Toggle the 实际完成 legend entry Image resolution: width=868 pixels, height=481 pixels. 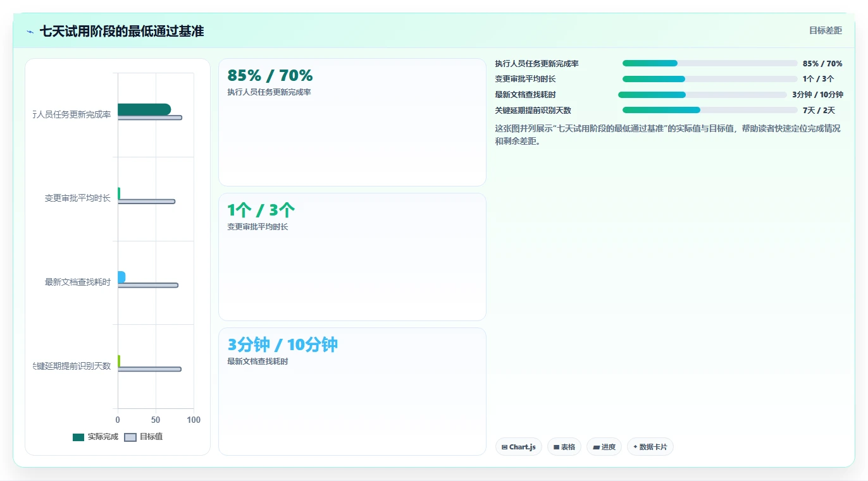click(x=96, y=437)
